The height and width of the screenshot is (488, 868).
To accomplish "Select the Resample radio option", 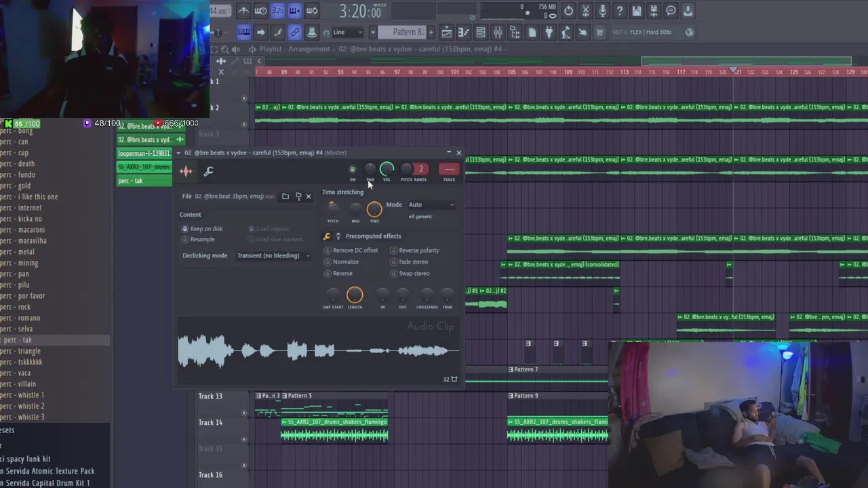I will (199, 239).
